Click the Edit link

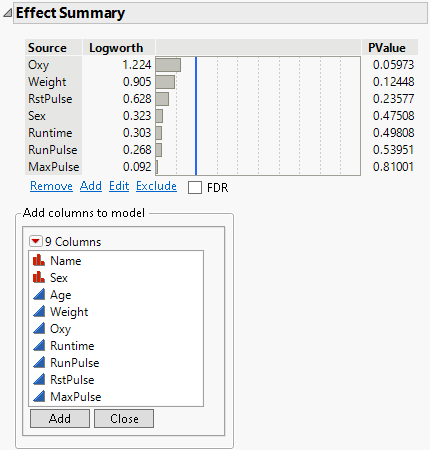119,186
